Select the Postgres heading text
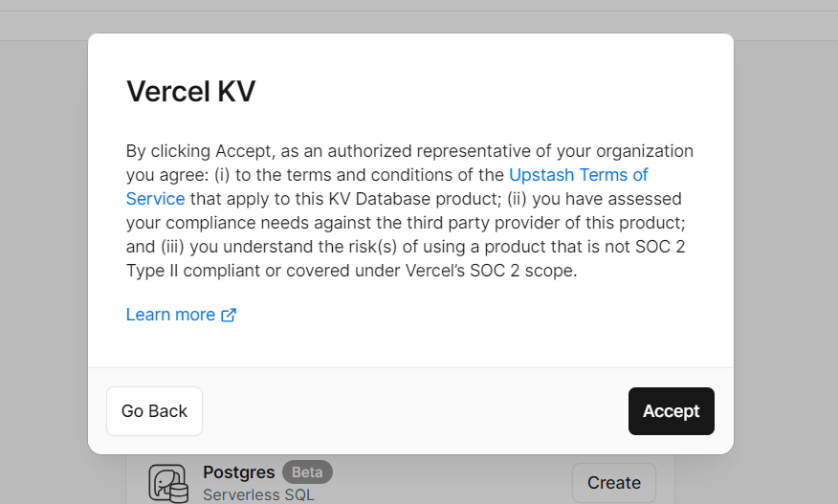This screenshot has width=838, height=504. coord(239,471)
